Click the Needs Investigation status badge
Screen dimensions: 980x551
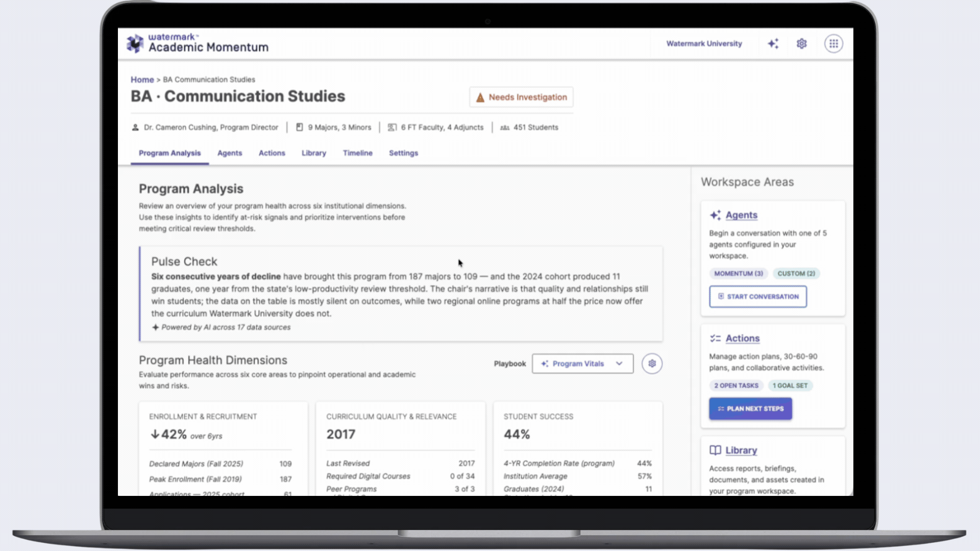click(521, 97)
